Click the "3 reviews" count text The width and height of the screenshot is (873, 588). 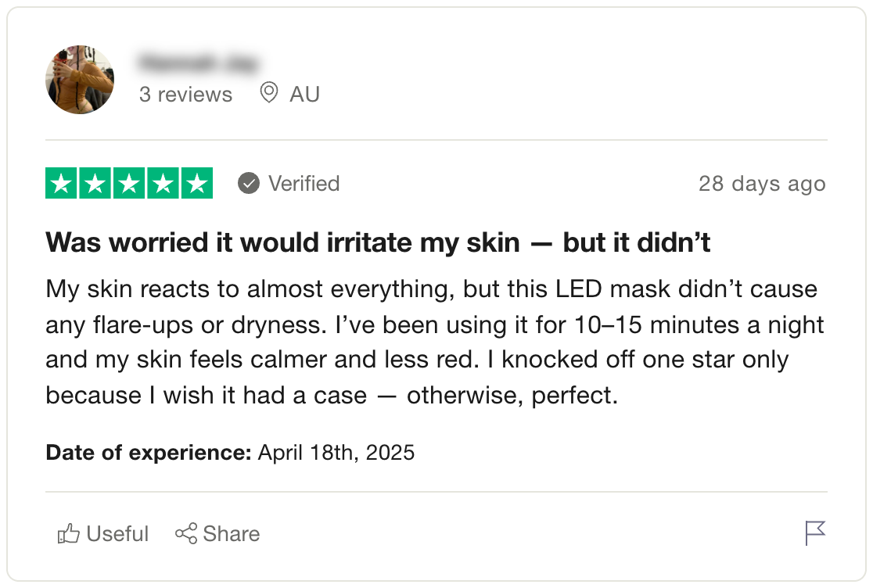pyautogui.click(x=185, y=94)
